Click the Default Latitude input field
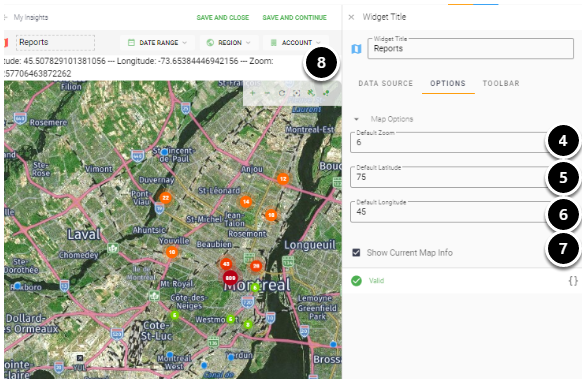This screenshot has height=379, width=583. pos(450,177)
